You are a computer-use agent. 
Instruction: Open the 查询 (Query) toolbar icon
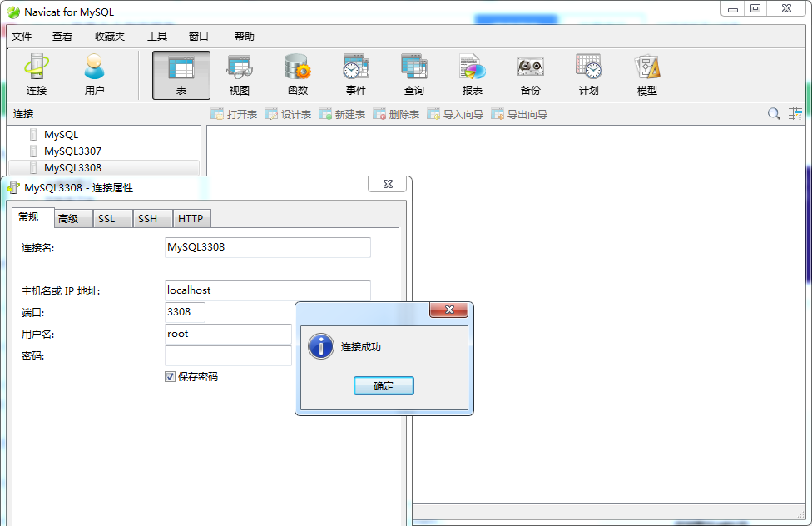[414, 76]
